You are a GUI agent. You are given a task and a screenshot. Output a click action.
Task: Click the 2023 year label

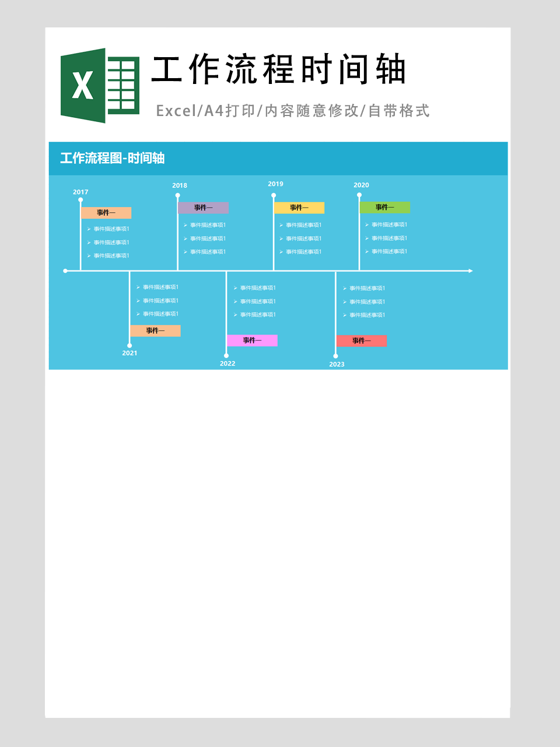tap(337, 364)
